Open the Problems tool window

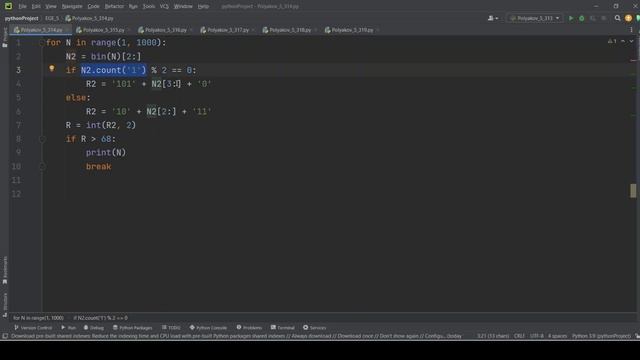[x=249, y=328]
